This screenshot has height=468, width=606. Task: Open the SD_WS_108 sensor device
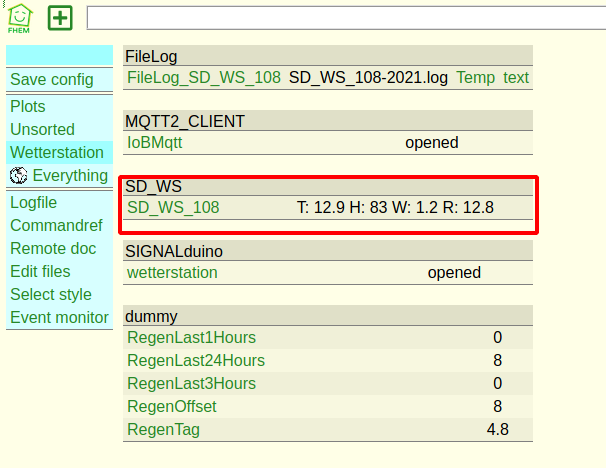[x=173, y=207]
